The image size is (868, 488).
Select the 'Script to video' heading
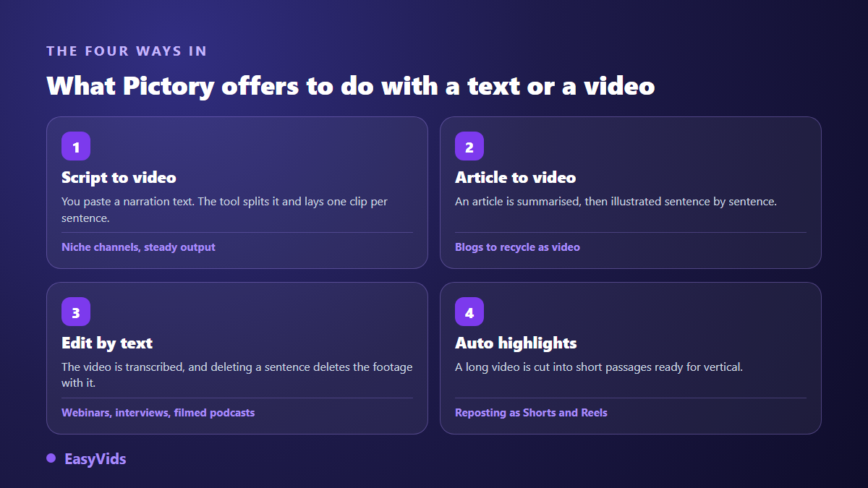[119, 177]
